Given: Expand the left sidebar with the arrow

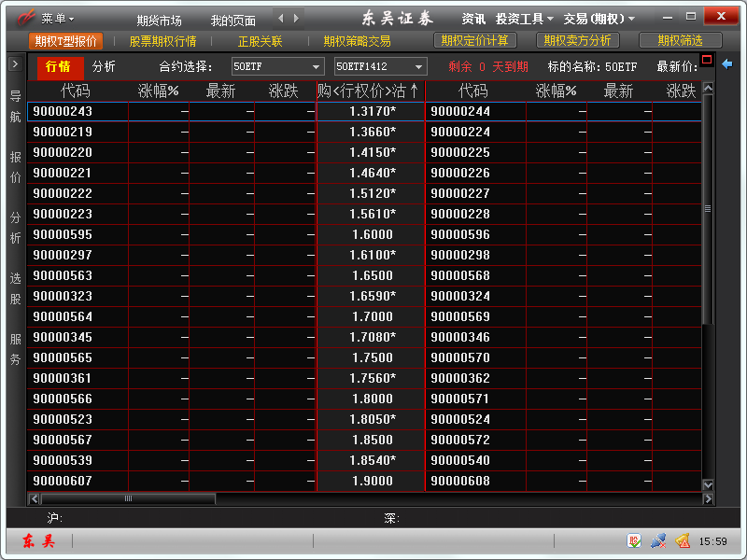Looking at the screenshot, I should 15,63.
